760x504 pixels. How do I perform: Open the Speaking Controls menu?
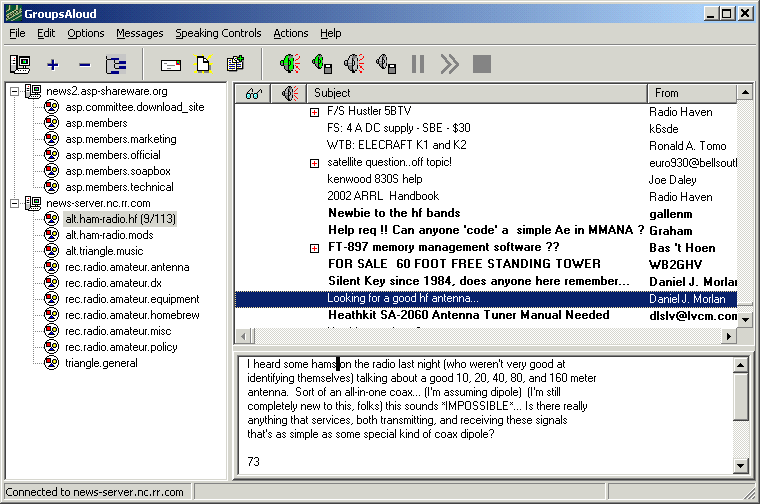tap(218, 33)
